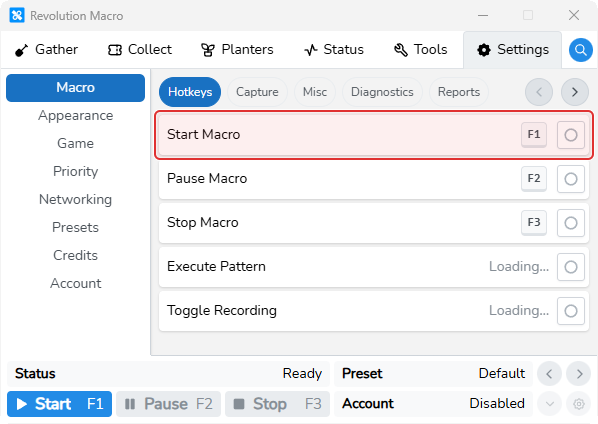Viewport: 598px width, 424px height.
Task: Go to the previous sub-tab page arrow
Action: point(539,92)
